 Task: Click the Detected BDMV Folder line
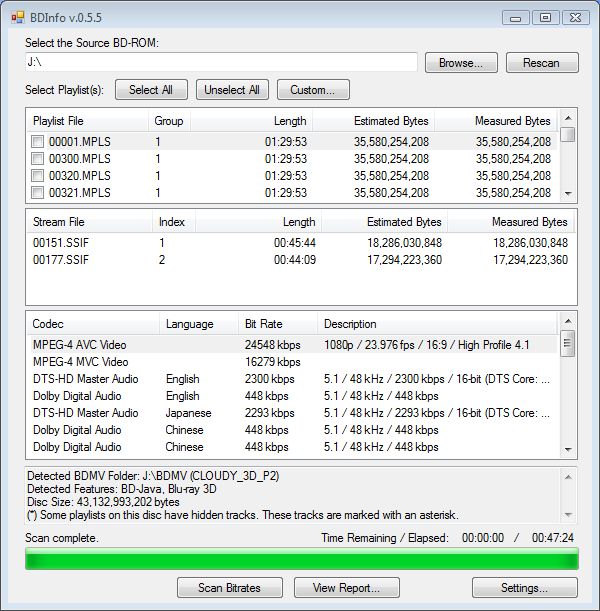153,476
